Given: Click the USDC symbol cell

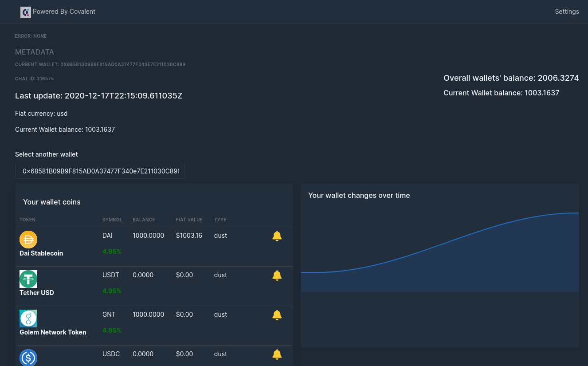Looking at the screenshot, I should click(111, 354).
